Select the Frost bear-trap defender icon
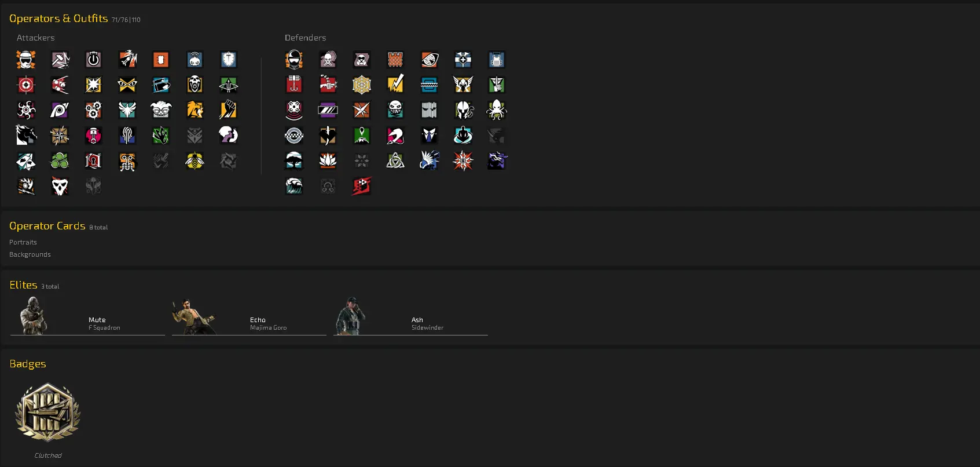980x467 pixels. click(x=429, y=85)
